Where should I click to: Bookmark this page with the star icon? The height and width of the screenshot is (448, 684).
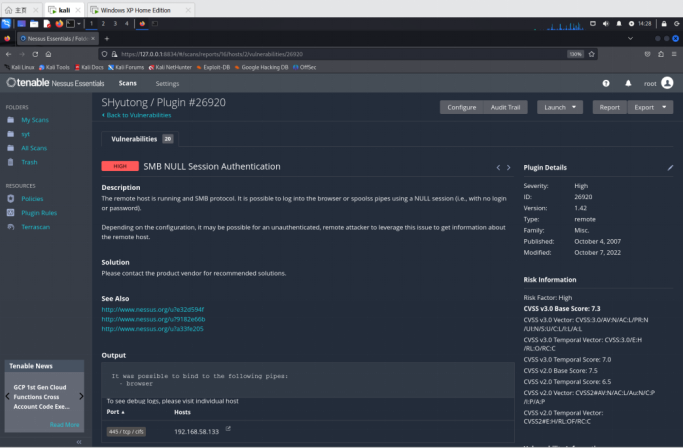pos(592,54)
